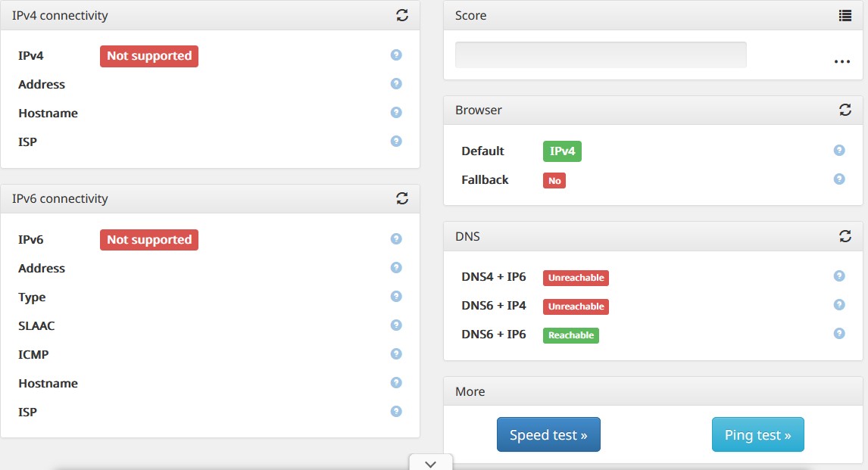Screen dimensions: 868x470
Task: Show help for IPv6 SLAAC
Action: pos(396,325)
